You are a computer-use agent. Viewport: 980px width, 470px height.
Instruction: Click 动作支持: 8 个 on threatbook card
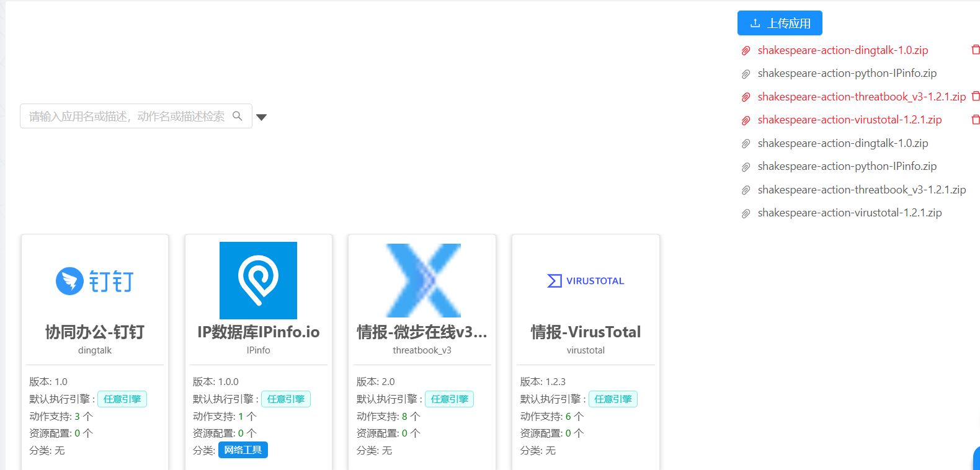coord(388,417)
